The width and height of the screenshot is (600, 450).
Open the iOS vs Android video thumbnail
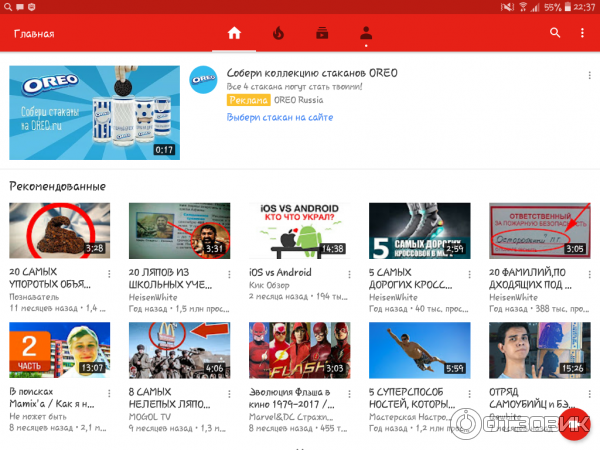point(299,230)
